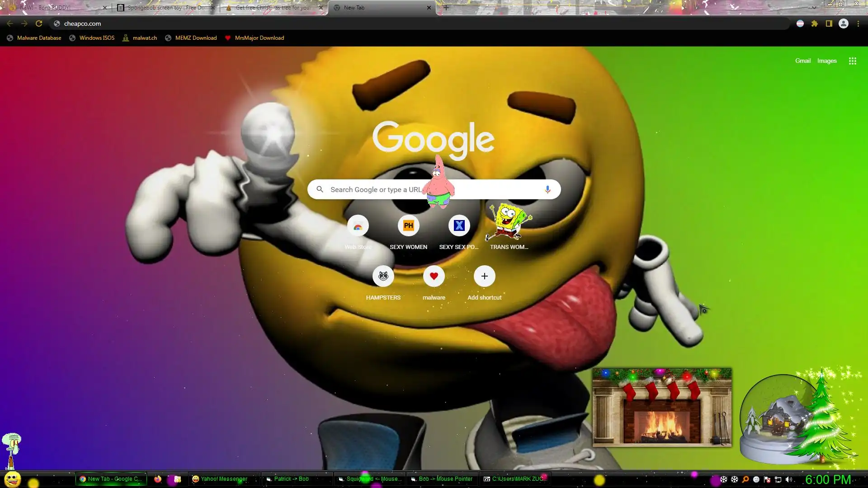Open the malware heart shortcut
This screenshot has height=488, width=868.
(x=434, y=276)
